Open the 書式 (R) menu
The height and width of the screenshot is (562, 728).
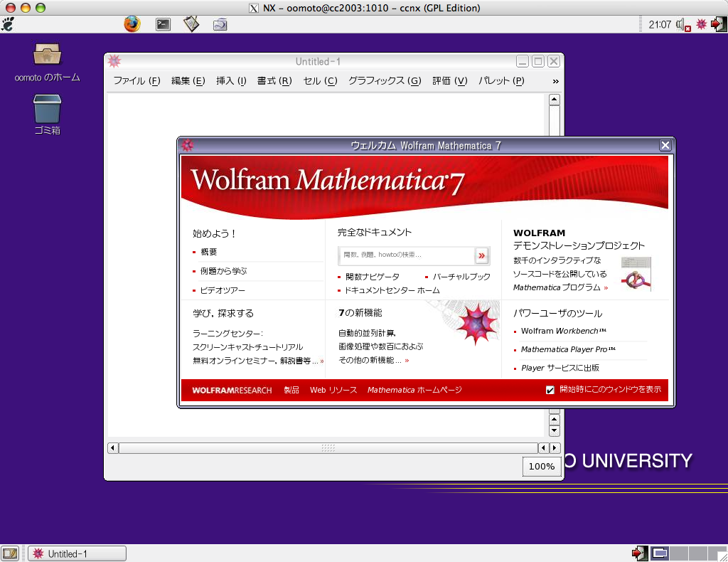click(274, 81)
